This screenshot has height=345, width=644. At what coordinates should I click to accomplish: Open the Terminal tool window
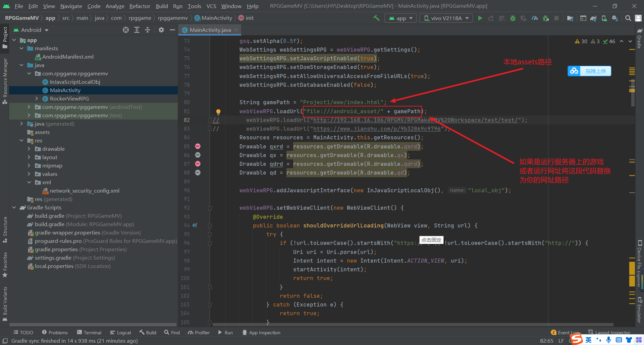(89, 333)
